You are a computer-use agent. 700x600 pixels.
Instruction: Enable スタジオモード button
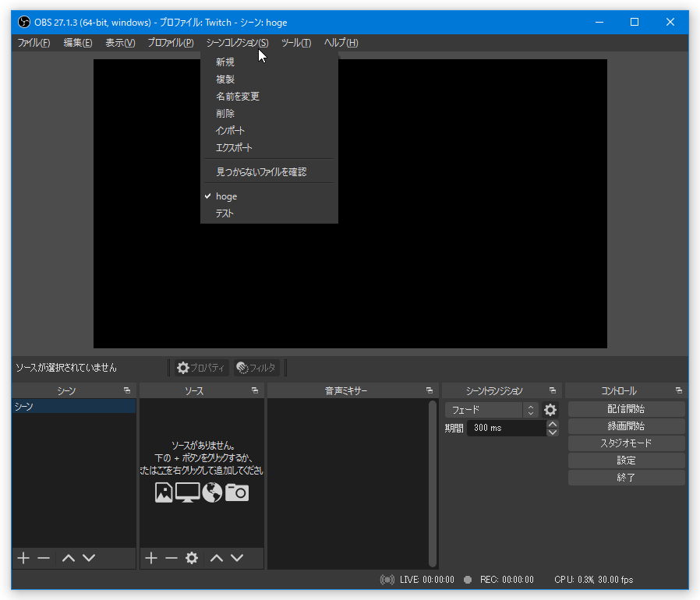tap(626, 443)
